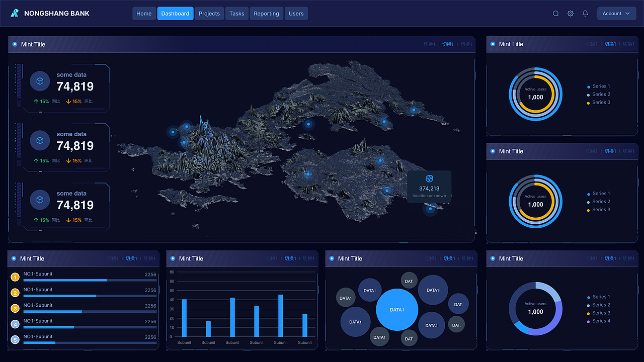The height and width of the screenshot is (362, 644).
Task: Click the 74,819 value in the topmost stat card
Action: coord(75,86)
